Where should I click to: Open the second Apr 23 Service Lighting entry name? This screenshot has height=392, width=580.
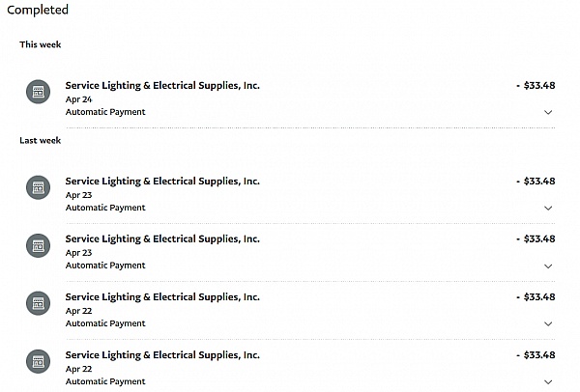tap(162, 238)
